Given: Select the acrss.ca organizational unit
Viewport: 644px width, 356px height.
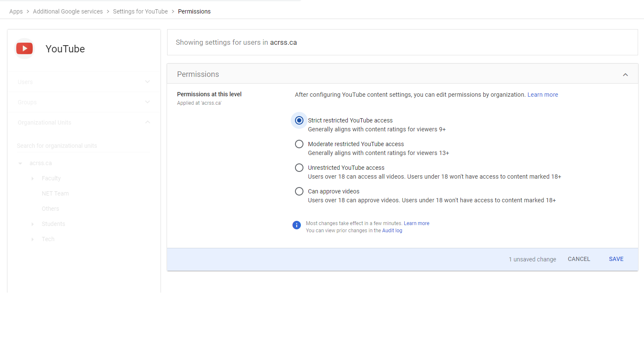Looking at the screenshot, I should tap(41, 163).
